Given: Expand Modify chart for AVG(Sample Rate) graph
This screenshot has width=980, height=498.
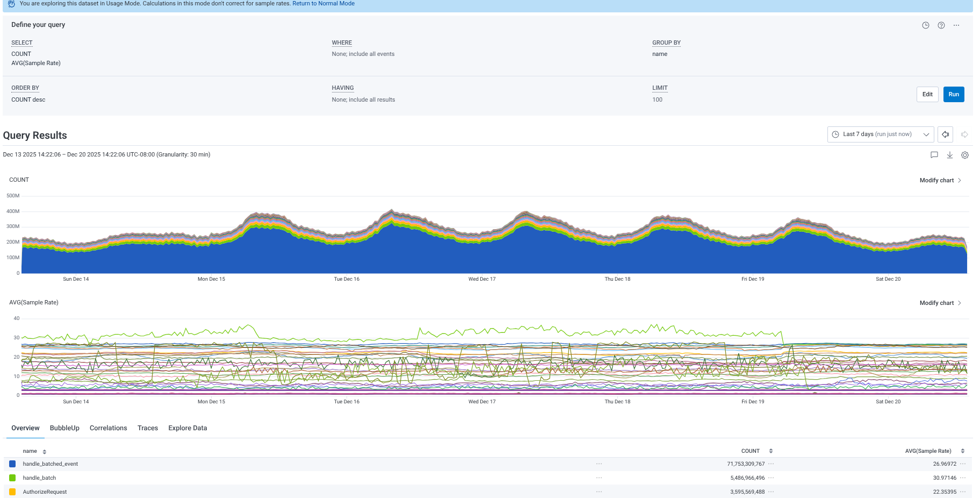Looking at the screenshot, I should 940,303.
